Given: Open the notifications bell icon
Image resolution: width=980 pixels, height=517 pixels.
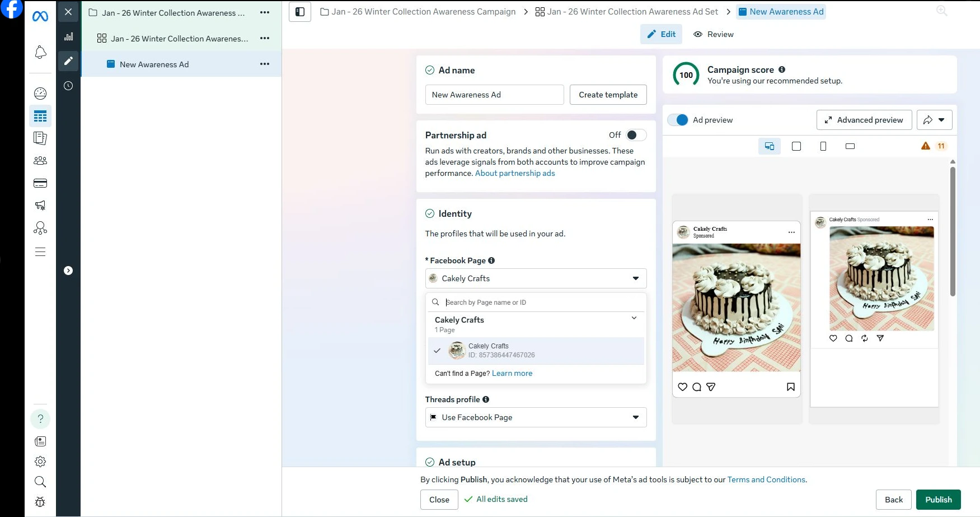Looking at the screenshot, I should [x=40, y=53].
